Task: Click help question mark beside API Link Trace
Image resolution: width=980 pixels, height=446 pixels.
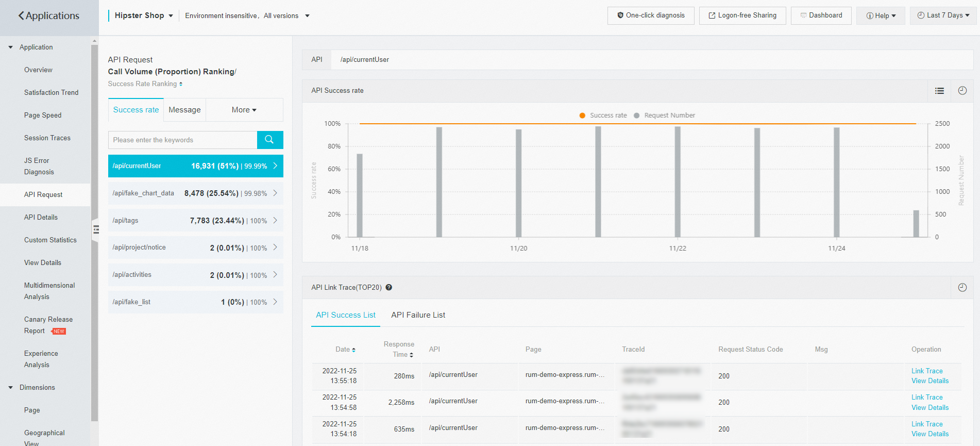Action: pos(389,288)
